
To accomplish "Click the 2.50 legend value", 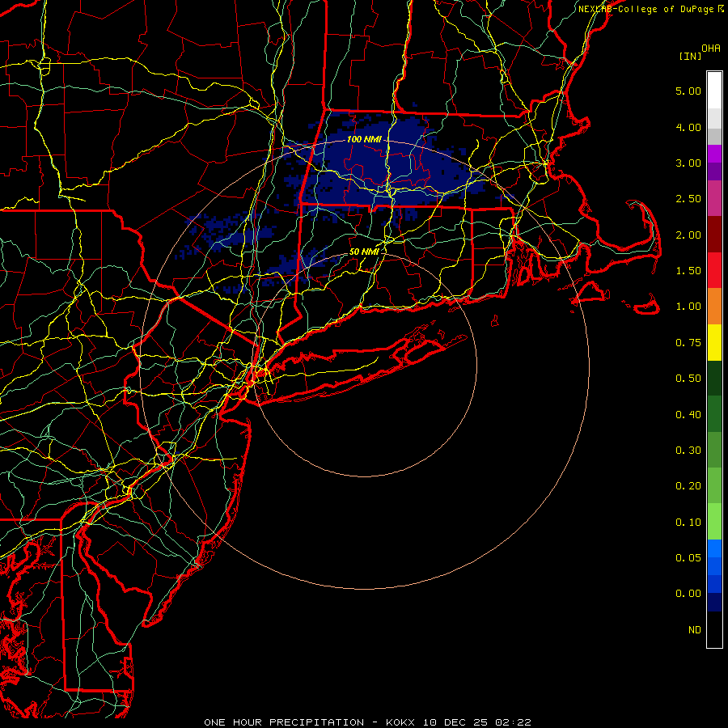I will click(x=688, y=199).
